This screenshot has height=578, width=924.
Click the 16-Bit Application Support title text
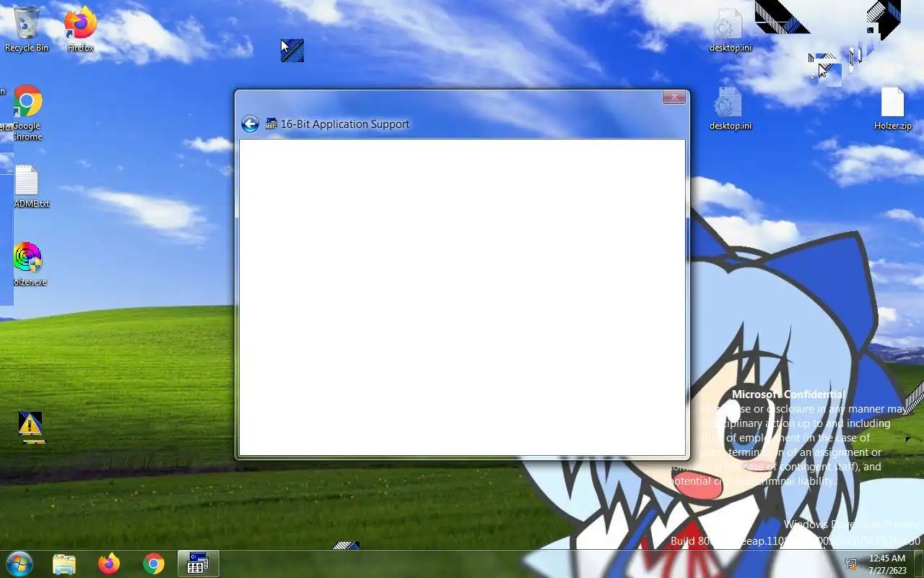(345, 124)
